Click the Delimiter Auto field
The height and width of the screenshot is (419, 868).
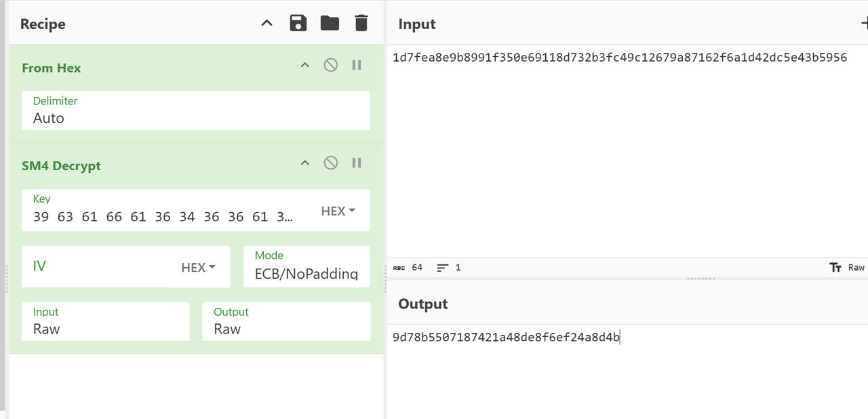point(195,117)
